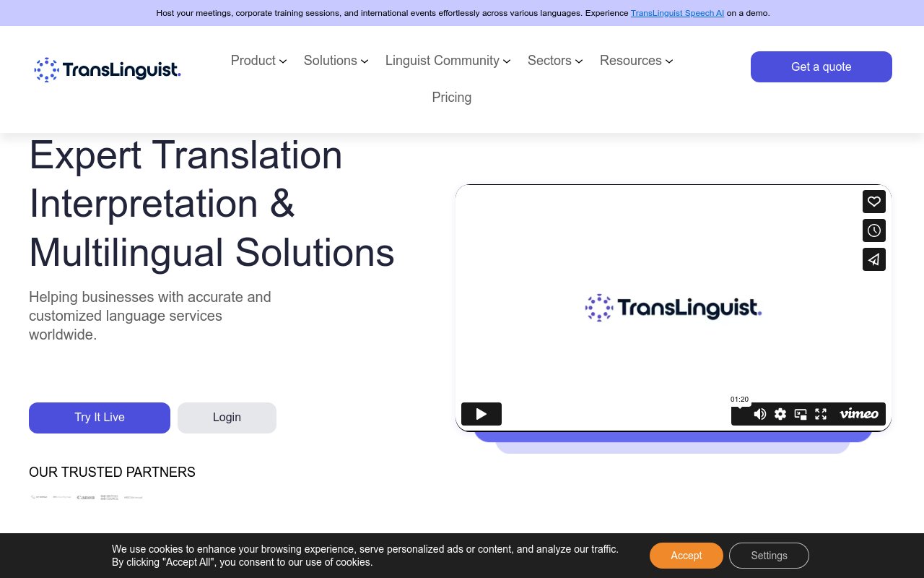The width and height of the screenshot is (924, 578).
Task: Open the Resources dropdown menu
Action: pos(636,61)
